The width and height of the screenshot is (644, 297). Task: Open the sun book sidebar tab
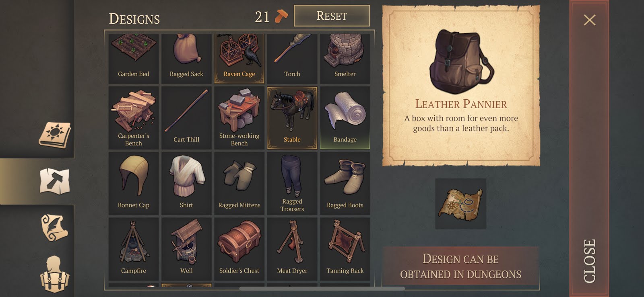(x=55, y=135)
